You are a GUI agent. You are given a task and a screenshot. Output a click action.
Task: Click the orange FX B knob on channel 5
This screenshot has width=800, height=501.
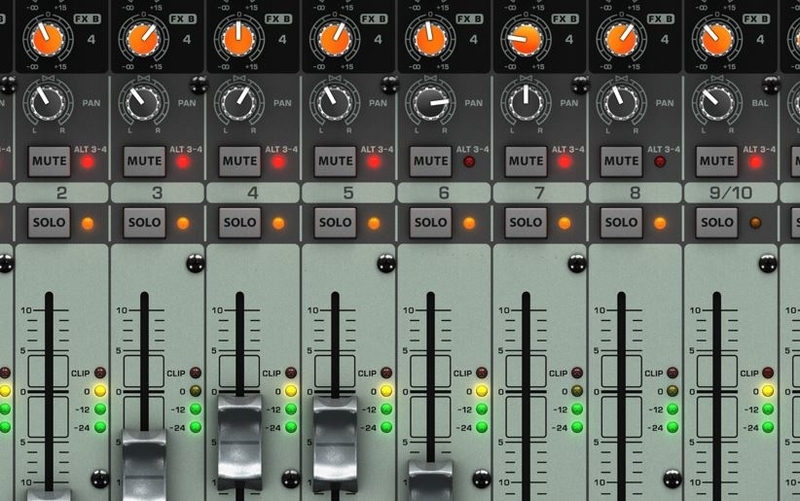point(334,39)
